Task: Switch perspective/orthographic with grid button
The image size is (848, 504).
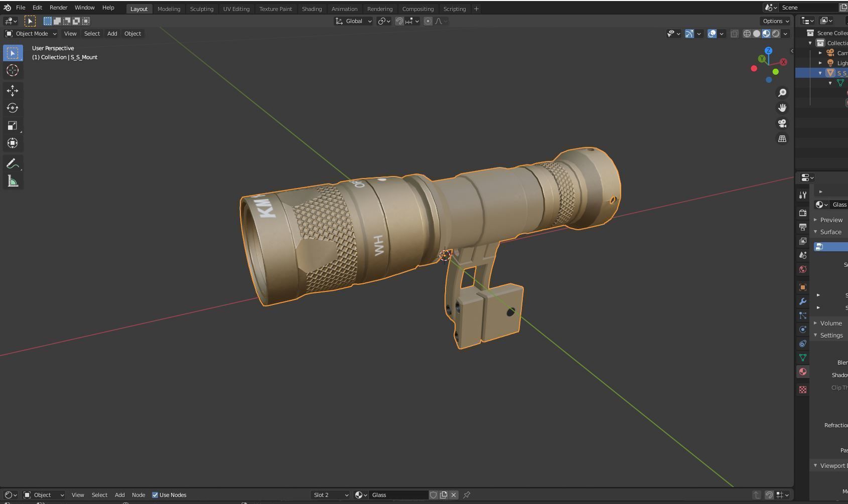Action: [x=782, y=139]
